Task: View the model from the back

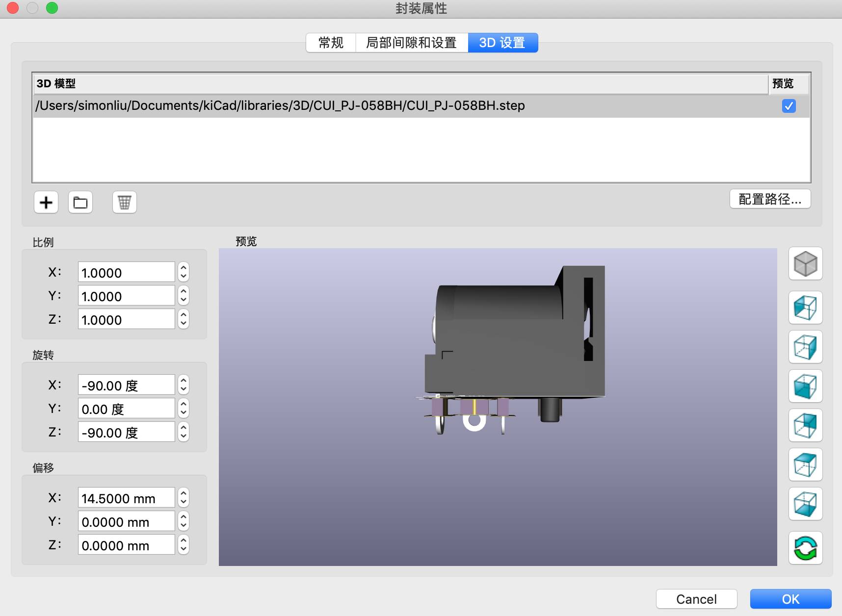Action: [805, 426]
